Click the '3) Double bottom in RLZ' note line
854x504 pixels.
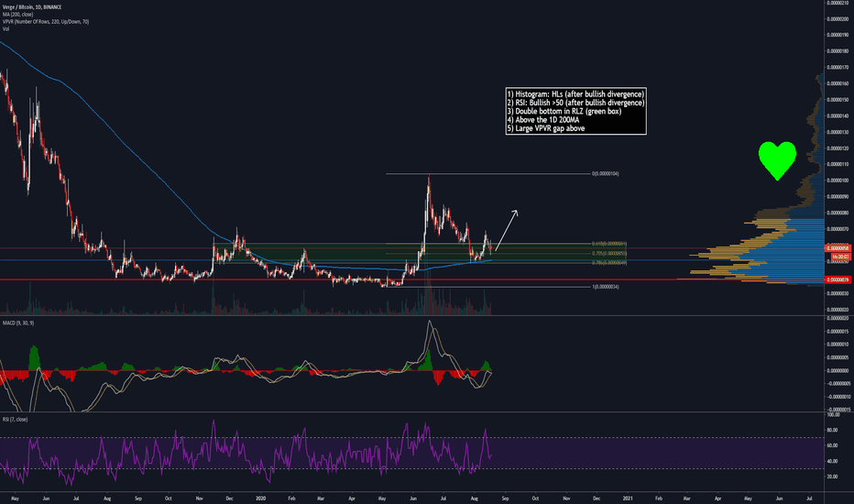tap(564, 111)
